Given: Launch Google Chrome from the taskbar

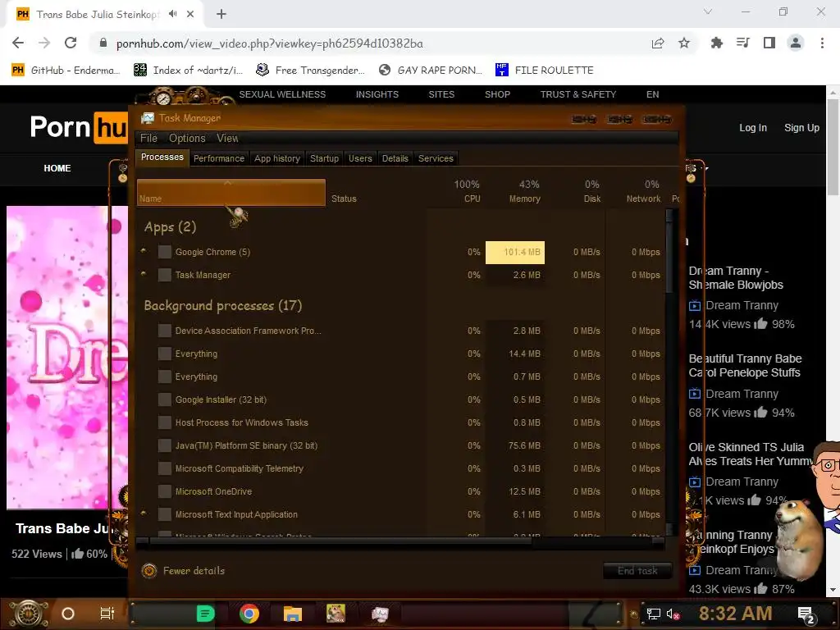Looking at the screenshot, I should (249, 614).
